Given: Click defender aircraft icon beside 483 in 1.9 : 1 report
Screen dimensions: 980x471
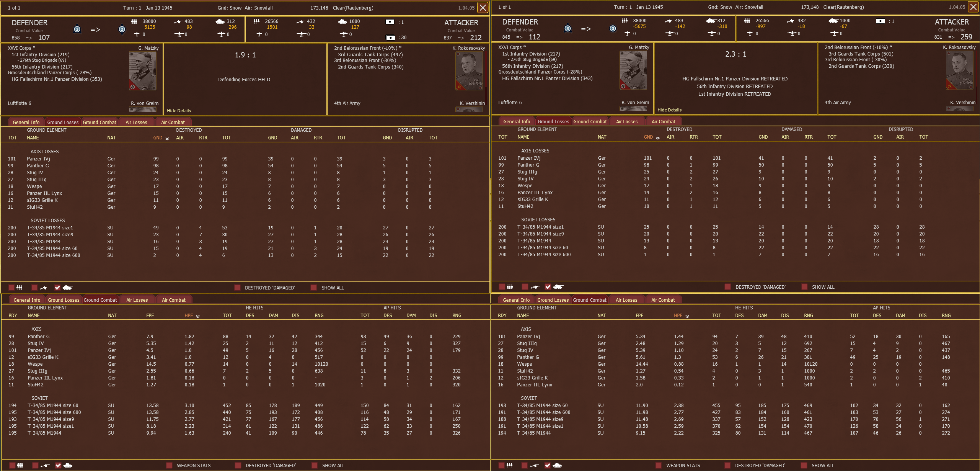Looking at the screenshot, I should pos(178,22).
